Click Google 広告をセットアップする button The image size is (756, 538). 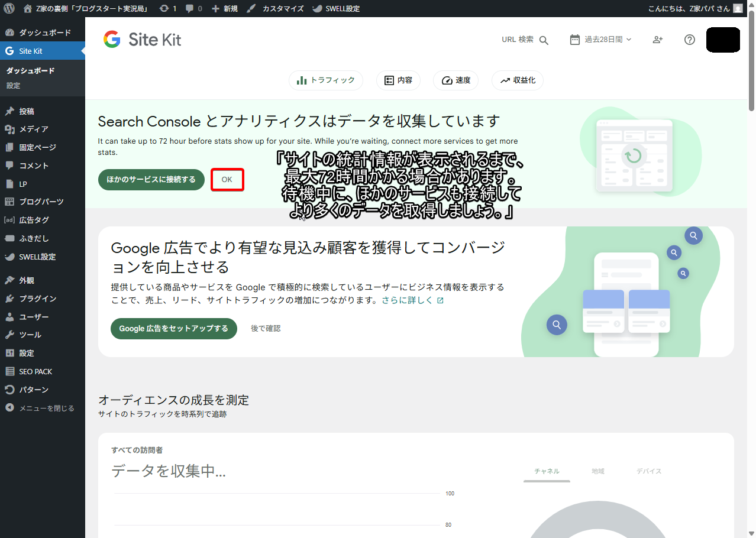pyautogui.click(x=174, y=329)
